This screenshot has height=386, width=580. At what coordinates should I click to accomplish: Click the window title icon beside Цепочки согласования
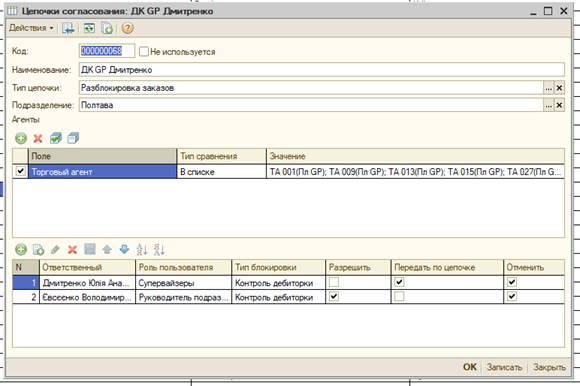13,11
